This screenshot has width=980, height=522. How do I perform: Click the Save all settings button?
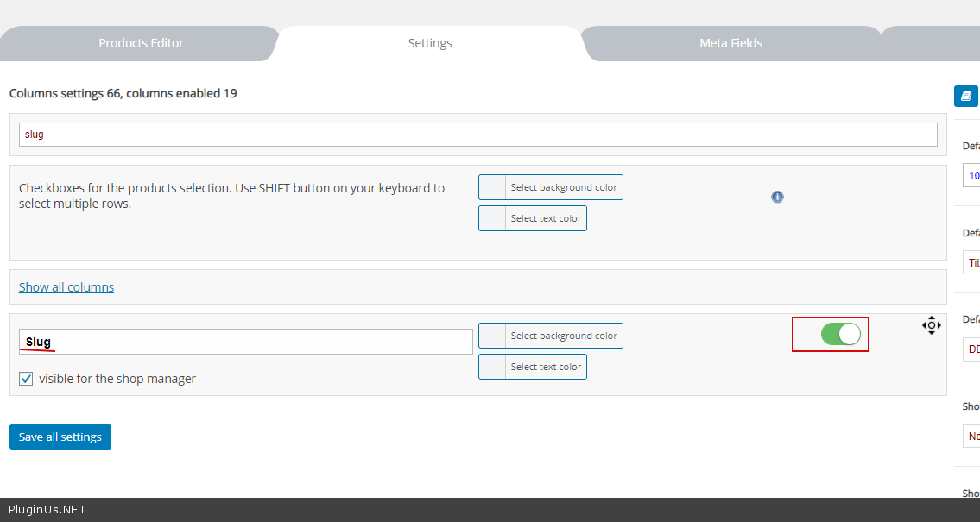[x=60, y=437]
